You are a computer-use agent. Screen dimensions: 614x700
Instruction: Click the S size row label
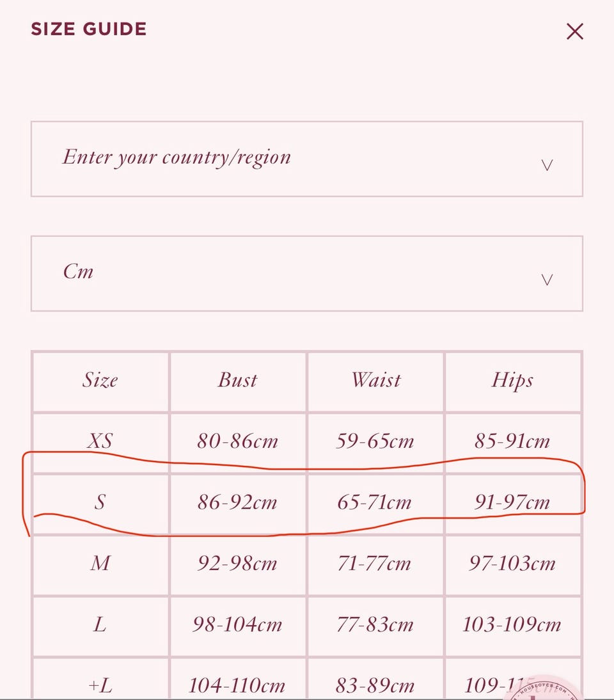(x=100, y=503)
